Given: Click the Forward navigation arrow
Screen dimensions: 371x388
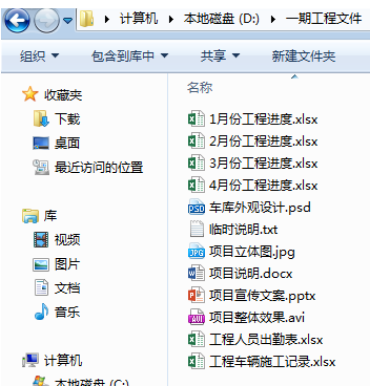Looking at the screenshot, I should (47, 20).
